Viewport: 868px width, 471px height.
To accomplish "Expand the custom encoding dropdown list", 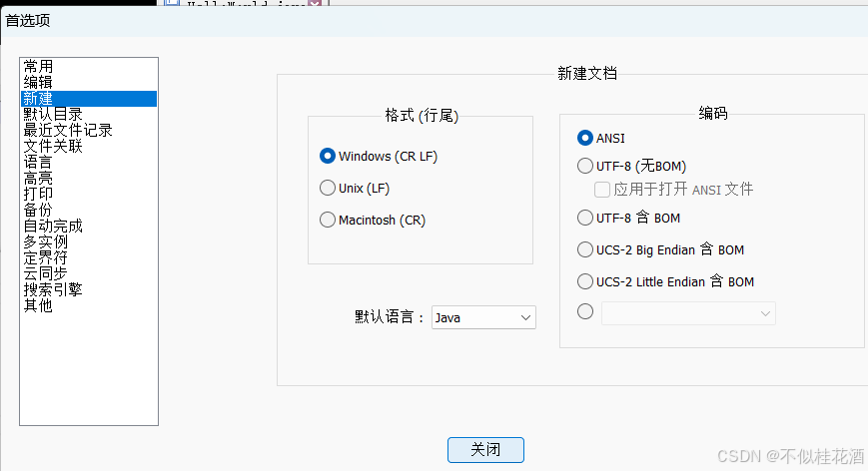I will [688, 313].
